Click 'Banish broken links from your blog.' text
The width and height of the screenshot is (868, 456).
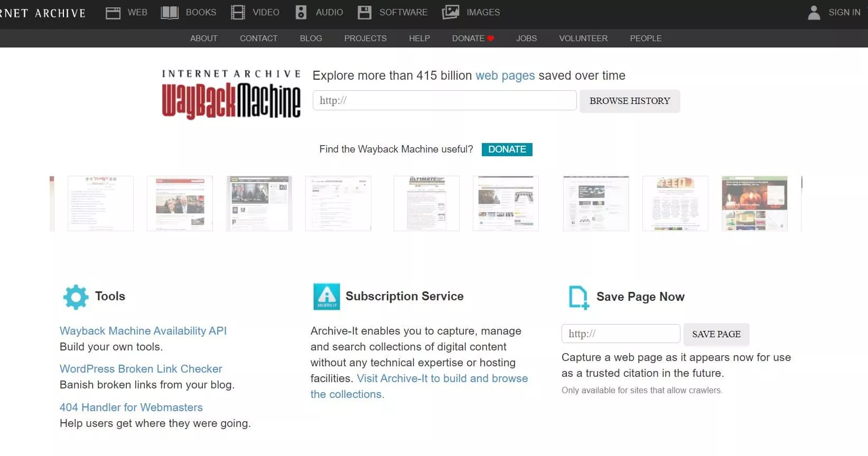tap(147, 385)
